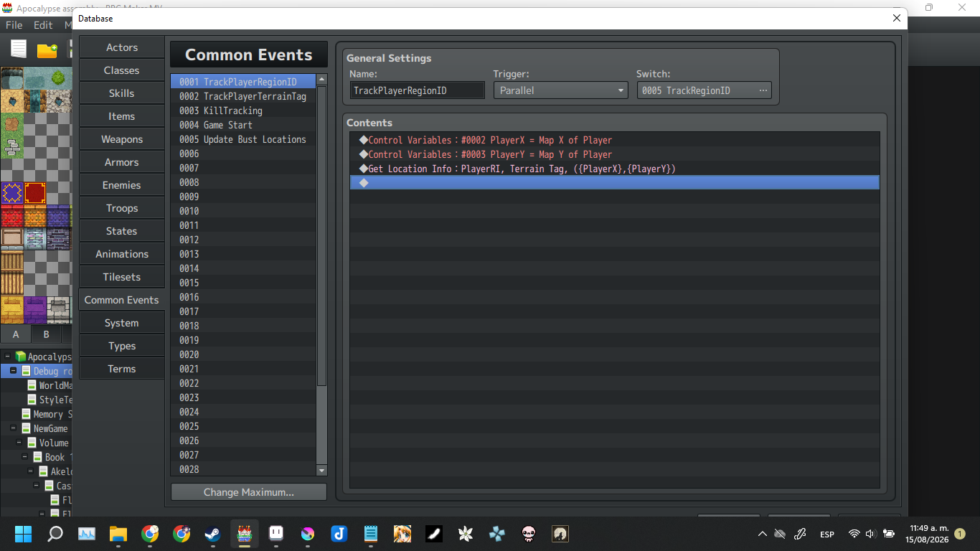Click the Open Project folder icon
The image size is (980, 551).
click(47, 50)
